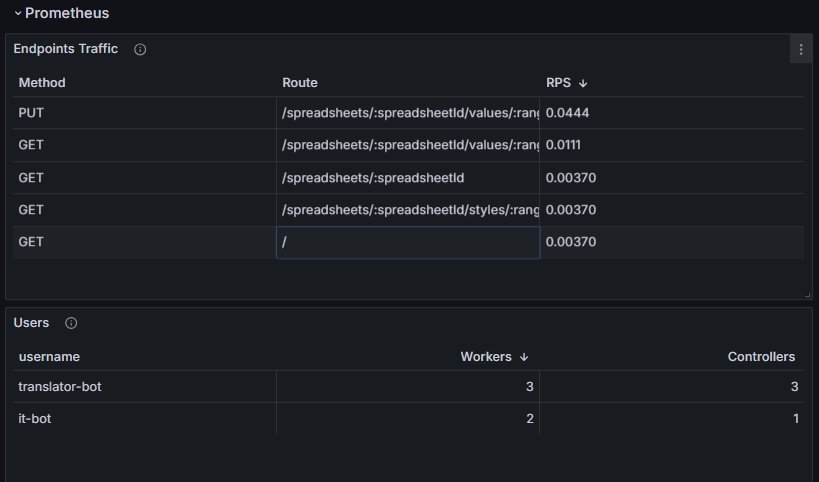Sort table by Method column
This screenshot has width=819, height=482.
click(x=42, y=83)
